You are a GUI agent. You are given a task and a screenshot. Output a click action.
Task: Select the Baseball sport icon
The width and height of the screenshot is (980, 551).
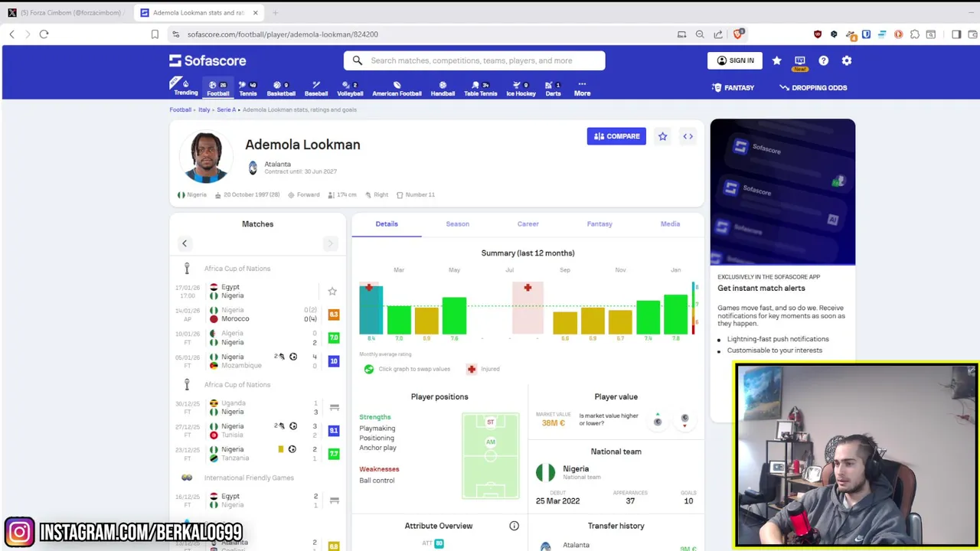tap(316, 88)
